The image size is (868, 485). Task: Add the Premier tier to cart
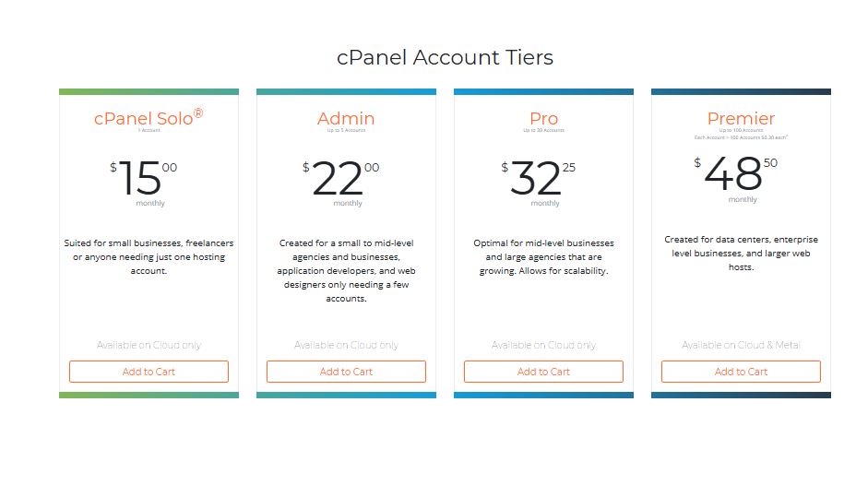(x=741, y=372)
